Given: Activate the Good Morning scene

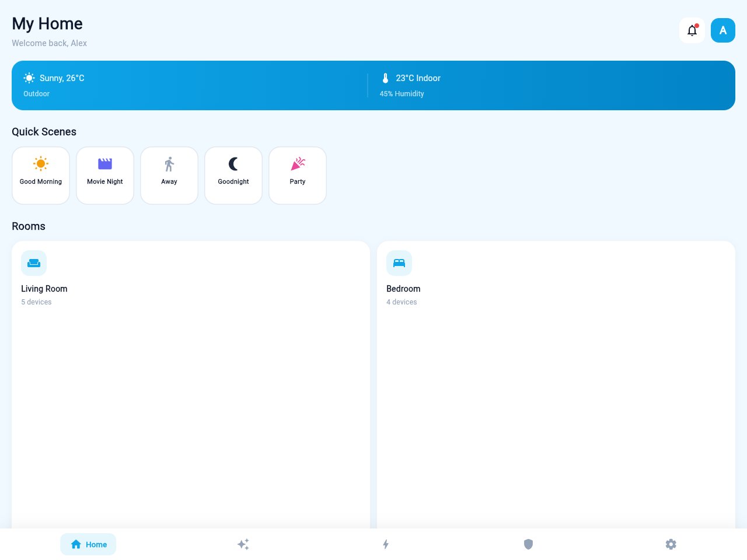Looking at the screenshot, I should click(41, 176).
